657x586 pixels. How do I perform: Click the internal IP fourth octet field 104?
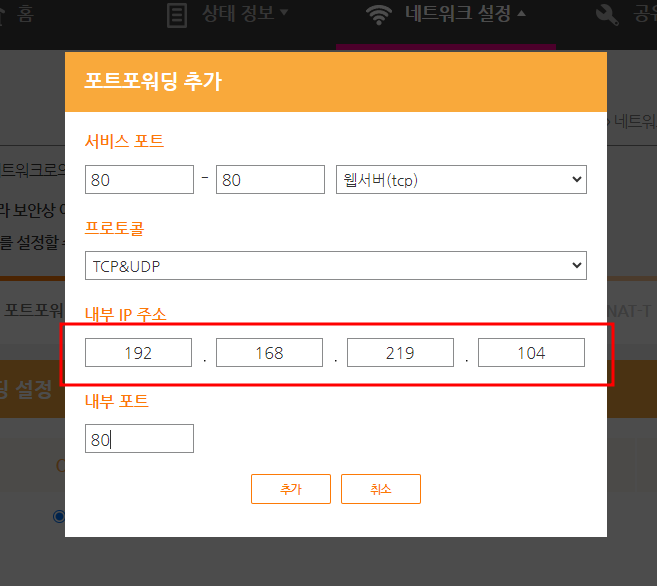coord(531,353)
